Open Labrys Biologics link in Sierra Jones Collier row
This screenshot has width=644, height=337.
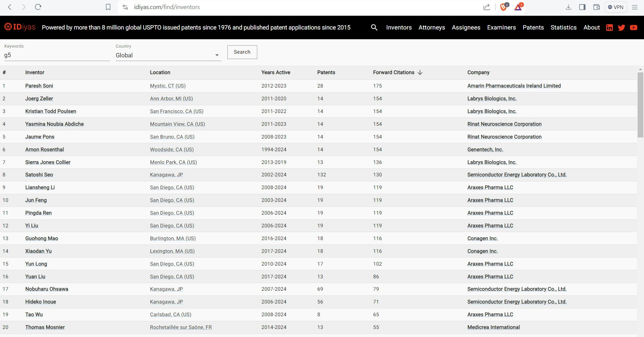click(492, 162)
